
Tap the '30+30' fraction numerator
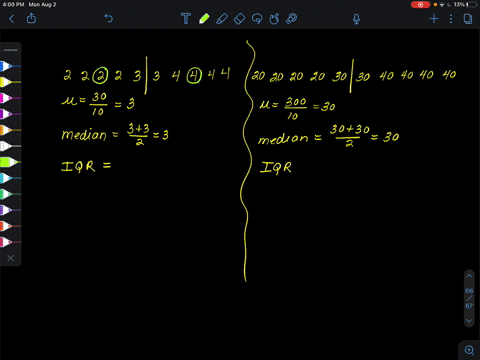tap(350, 129)
